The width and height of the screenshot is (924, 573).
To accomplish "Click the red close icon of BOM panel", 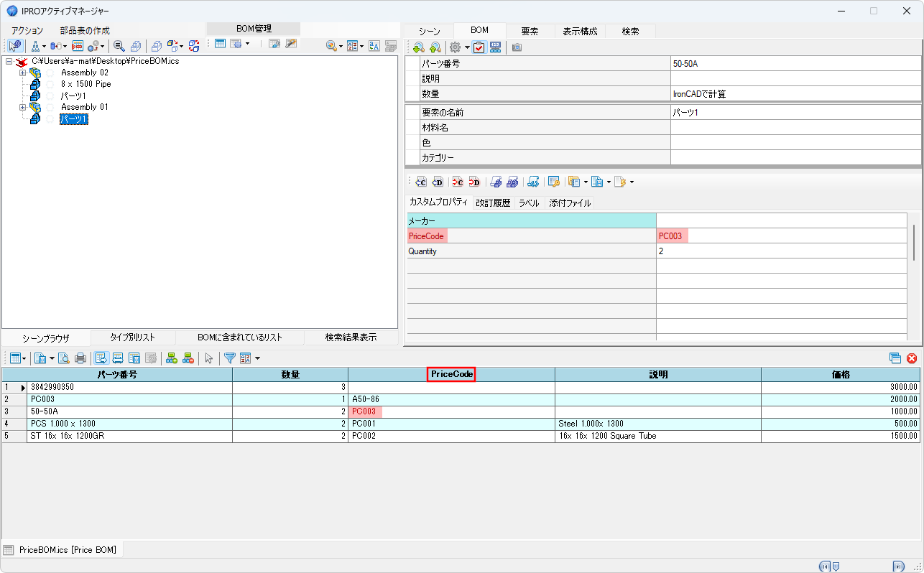I will click(x=912, y=358).
